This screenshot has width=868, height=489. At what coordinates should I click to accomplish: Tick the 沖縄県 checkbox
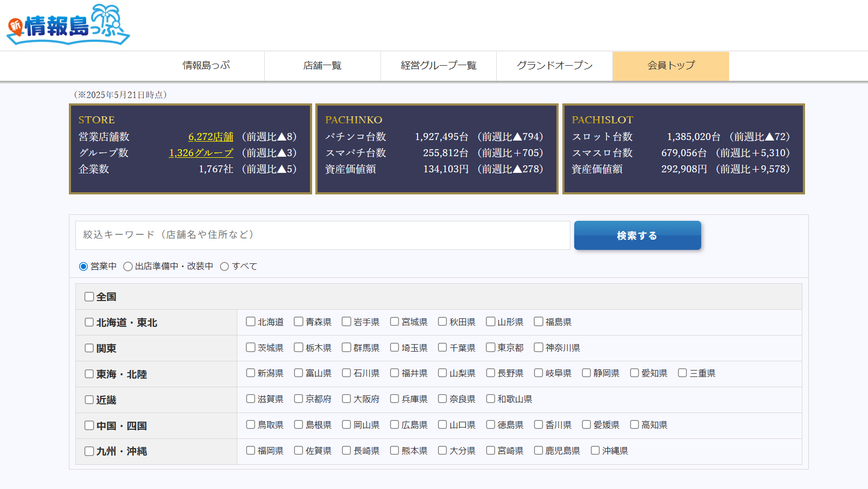tap(595, 451)
